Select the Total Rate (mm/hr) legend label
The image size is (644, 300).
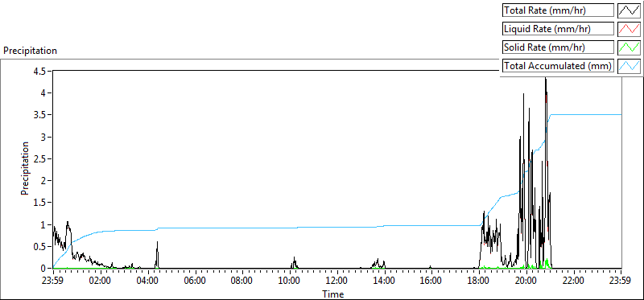point(558,10)
